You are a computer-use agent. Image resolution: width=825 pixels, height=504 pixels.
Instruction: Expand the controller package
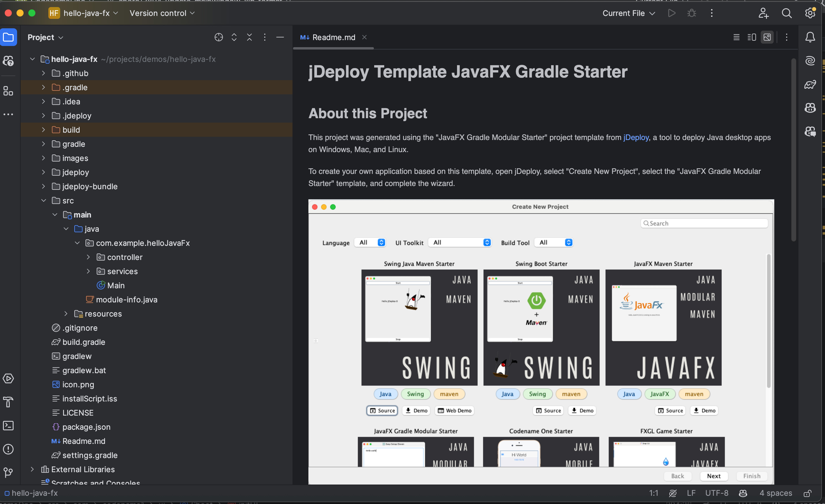coord(88,257)
